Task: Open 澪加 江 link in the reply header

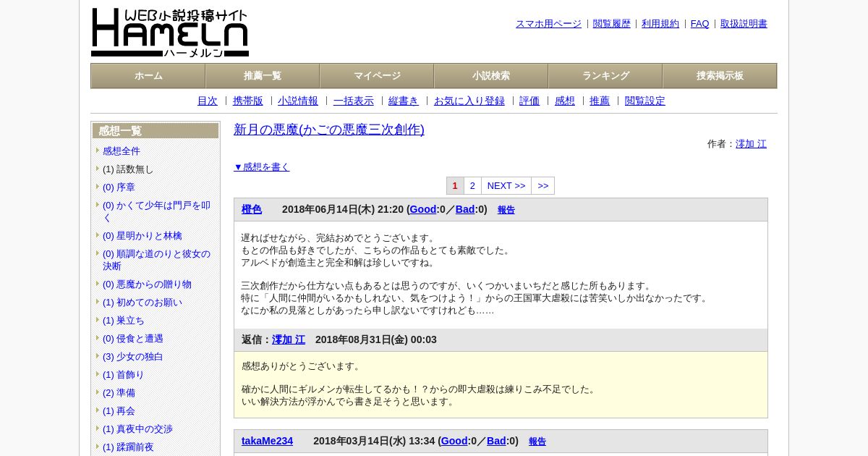Action: pos(289,339)
